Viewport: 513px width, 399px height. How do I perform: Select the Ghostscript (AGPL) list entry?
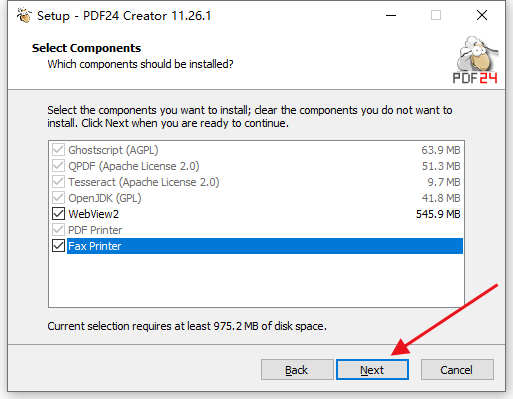coord(113,150)
